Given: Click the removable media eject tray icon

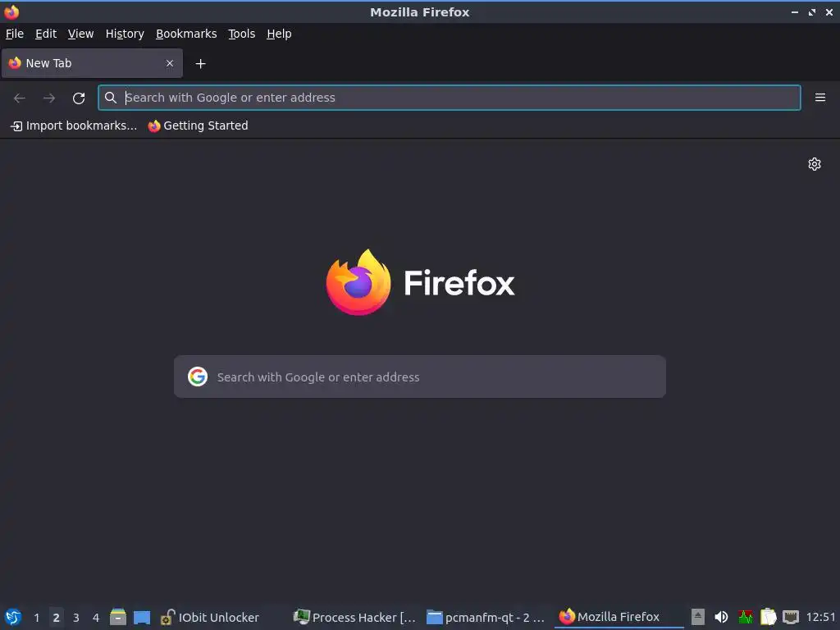Looking at the screenshot, I should (697, 617).
